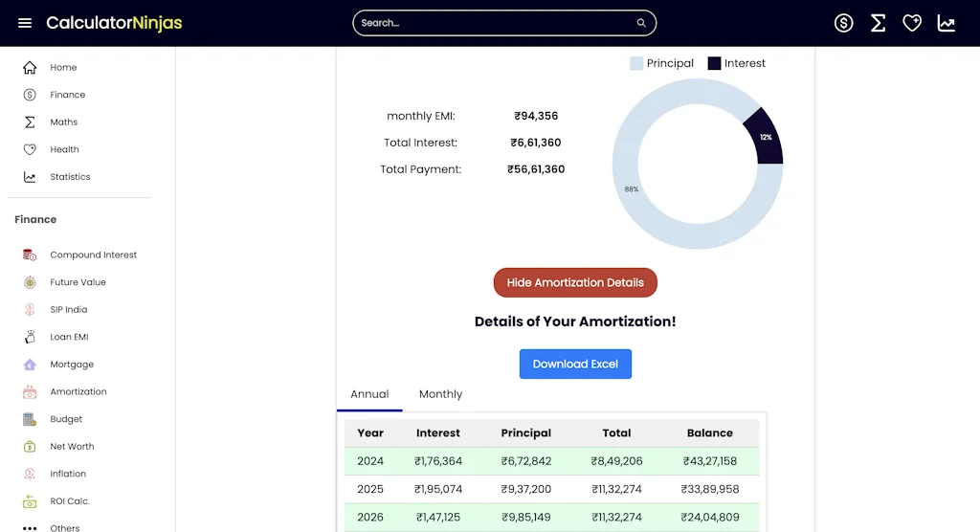
Task: Click the dollar sign icon in header
Action: (843, 23)
